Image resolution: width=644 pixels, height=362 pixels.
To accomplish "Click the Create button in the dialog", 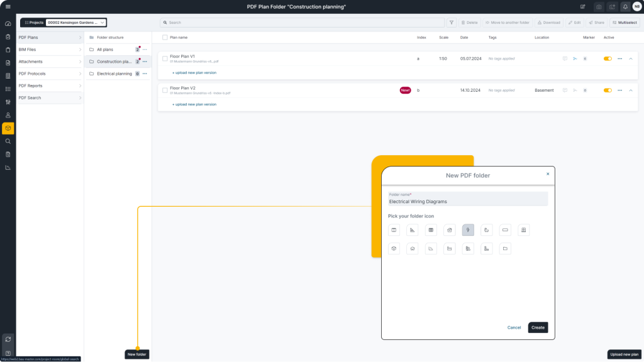I will 538,327.
